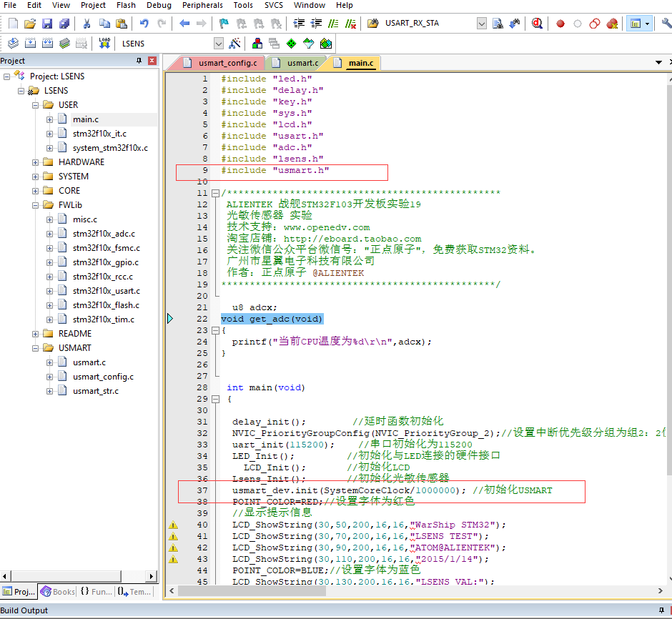Insert a bookmark with the flag icon
The image size is (672, 619).
point(224,24)
